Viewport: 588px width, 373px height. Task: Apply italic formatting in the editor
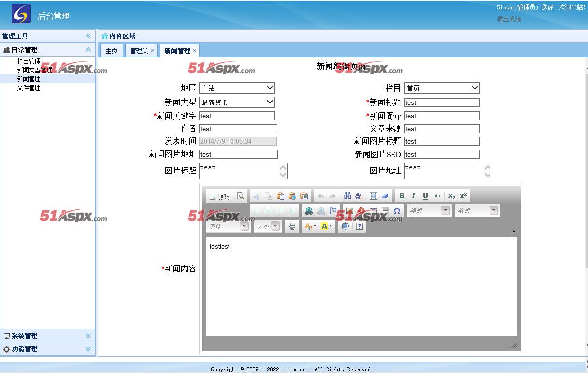point(413,196)
